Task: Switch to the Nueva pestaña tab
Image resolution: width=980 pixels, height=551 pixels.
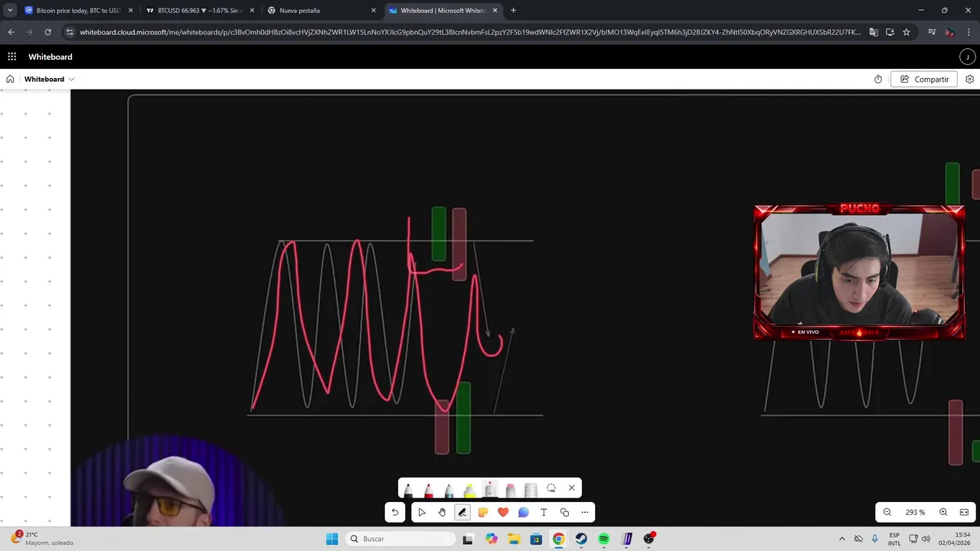Action: coord(322,11)
